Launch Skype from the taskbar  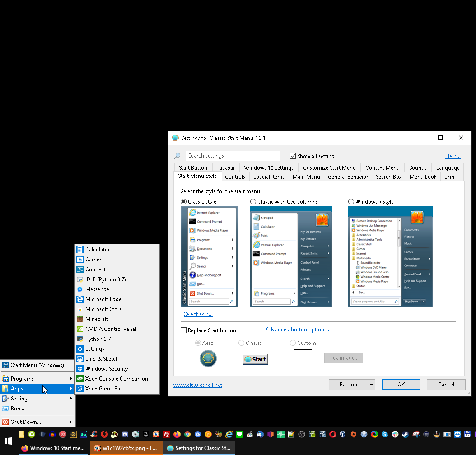[385, 434]
